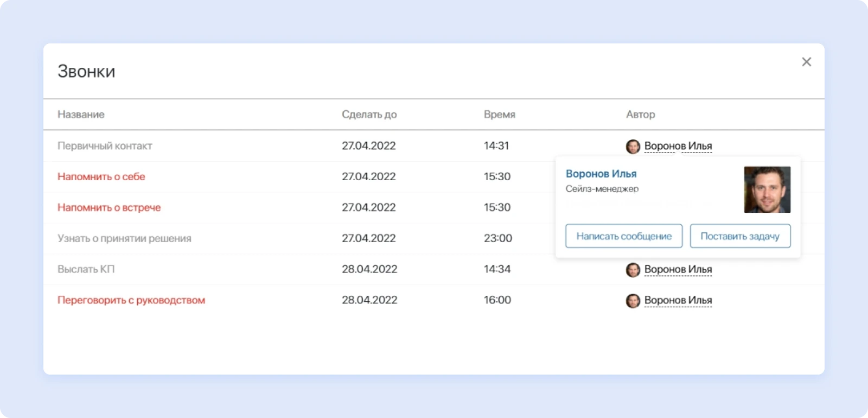868x418 pixels.
Task: Sort by the Сделать до column header
Action: coord(369,115)
